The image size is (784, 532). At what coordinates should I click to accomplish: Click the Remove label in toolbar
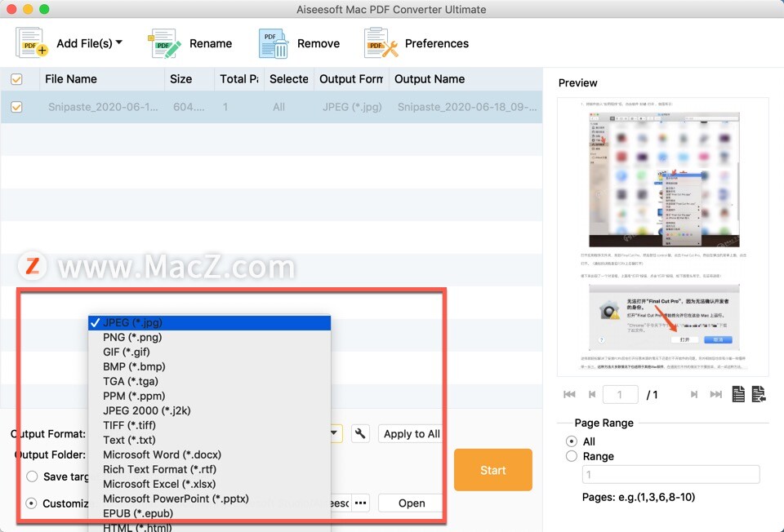(x=318, y=43)
